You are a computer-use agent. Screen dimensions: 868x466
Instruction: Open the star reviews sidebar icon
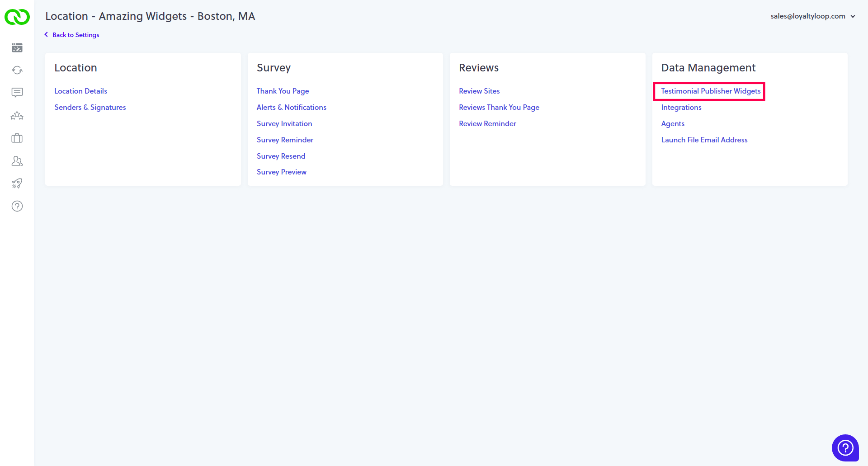pyautogui.click(x=17, y=116)
